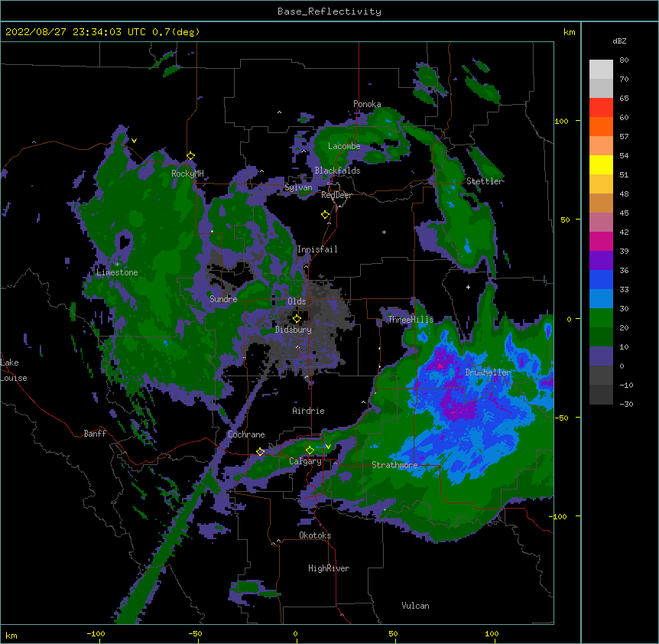
Task: Click the -50 tick label on bottom axis
Action: [195, 633]
